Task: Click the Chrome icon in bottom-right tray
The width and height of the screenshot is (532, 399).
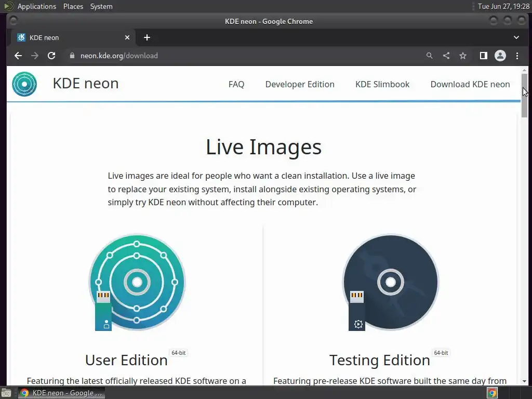Action: tap(492, 393)
